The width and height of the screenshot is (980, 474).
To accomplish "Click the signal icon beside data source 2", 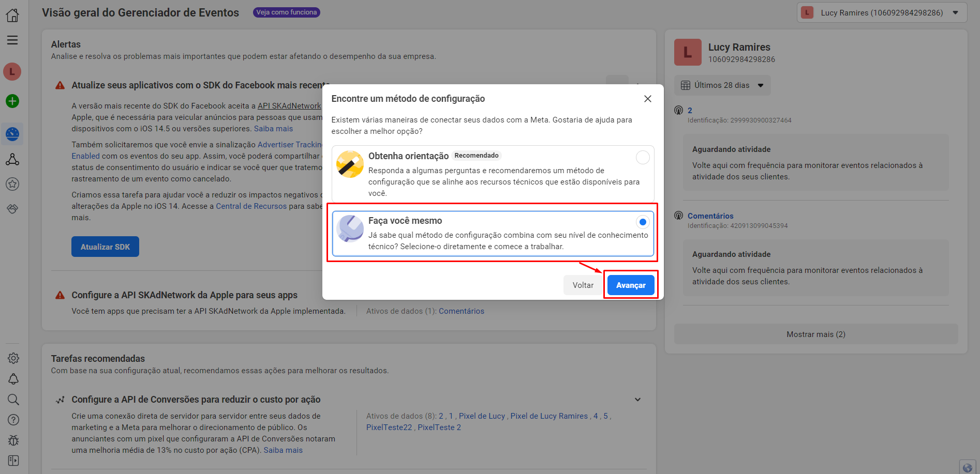I will coord(679,110).
